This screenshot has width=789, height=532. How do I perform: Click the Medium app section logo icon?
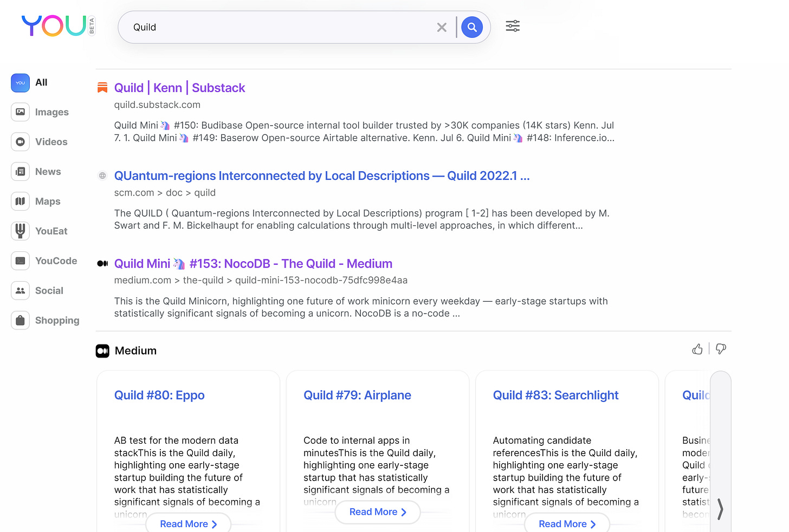[102, 351]
